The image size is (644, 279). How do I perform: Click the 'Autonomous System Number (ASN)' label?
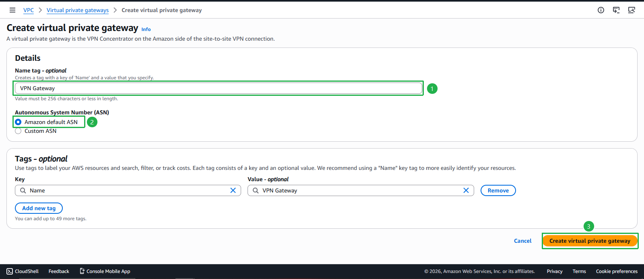tap(62, 112)
